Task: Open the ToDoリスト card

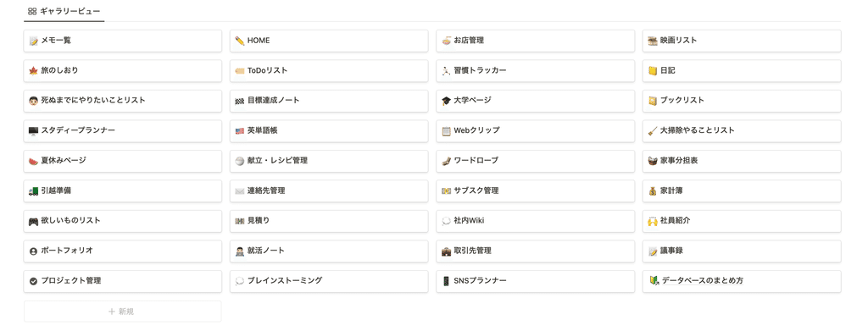Action: pos(330,71)
